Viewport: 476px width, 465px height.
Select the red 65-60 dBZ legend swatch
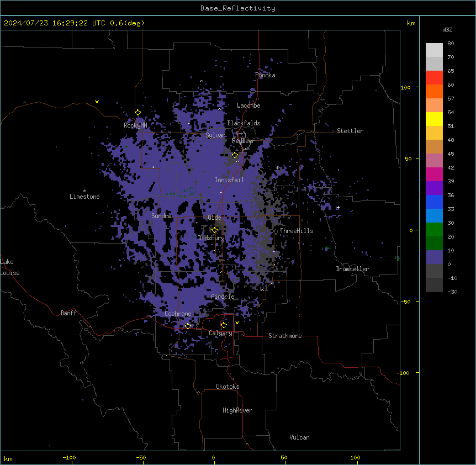click(434, 78)
